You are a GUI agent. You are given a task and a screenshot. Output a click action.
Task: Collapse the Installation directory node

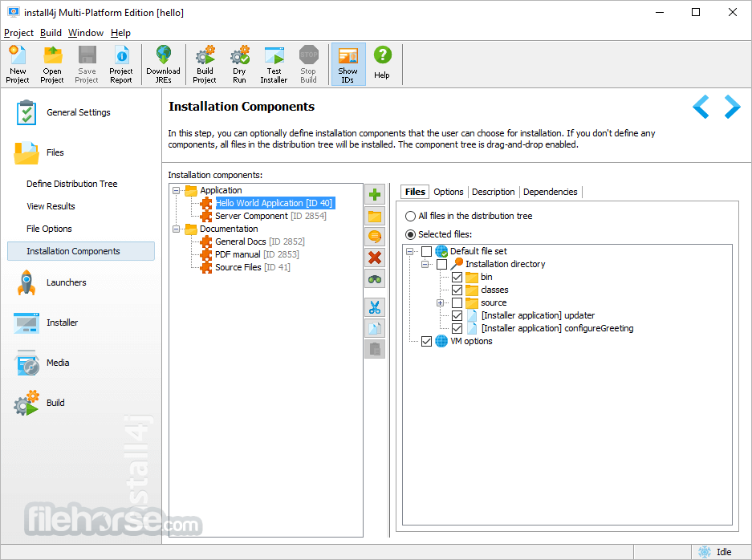pyautogui.click(x=425, y=264)
